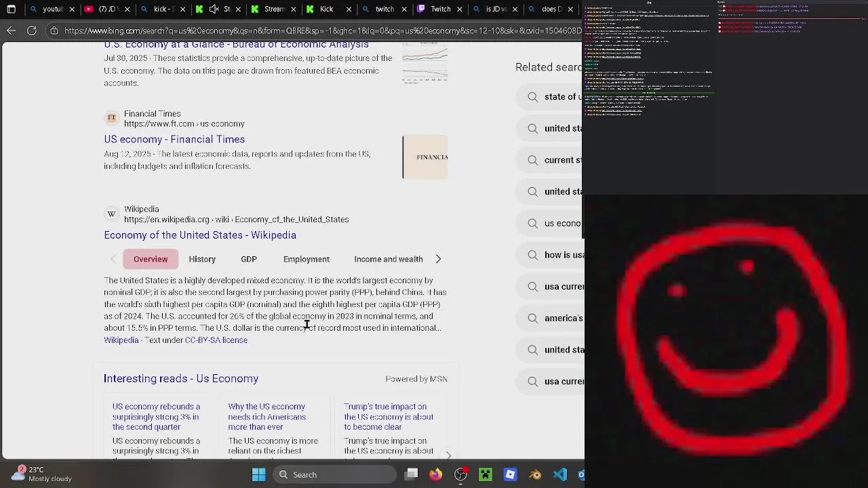The height and width of the screenshot is (488, 868).
Task: Open Roblox taskbar icon
Action: tap(511, 474)
